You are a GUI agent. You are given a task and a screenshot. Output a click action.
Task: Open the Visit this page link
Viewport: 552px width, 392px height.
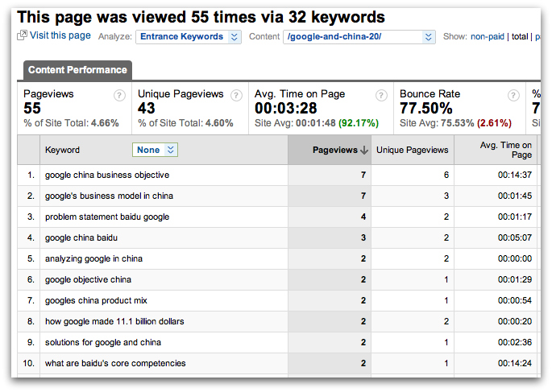point(60,36)
